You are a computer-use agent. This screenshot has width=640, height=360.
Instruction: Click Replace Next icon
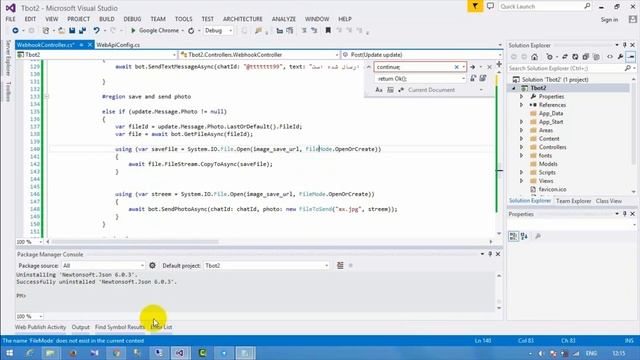pos(473,78)
